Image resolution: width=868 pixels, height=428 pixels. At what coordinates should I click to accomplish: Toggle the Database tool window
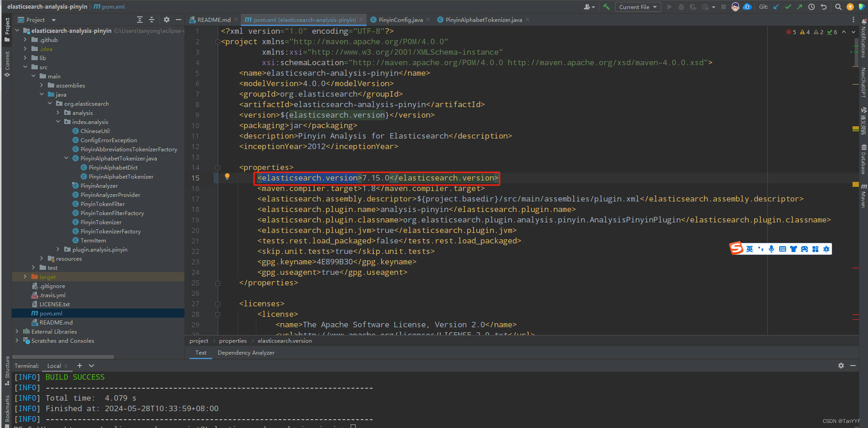863,160
